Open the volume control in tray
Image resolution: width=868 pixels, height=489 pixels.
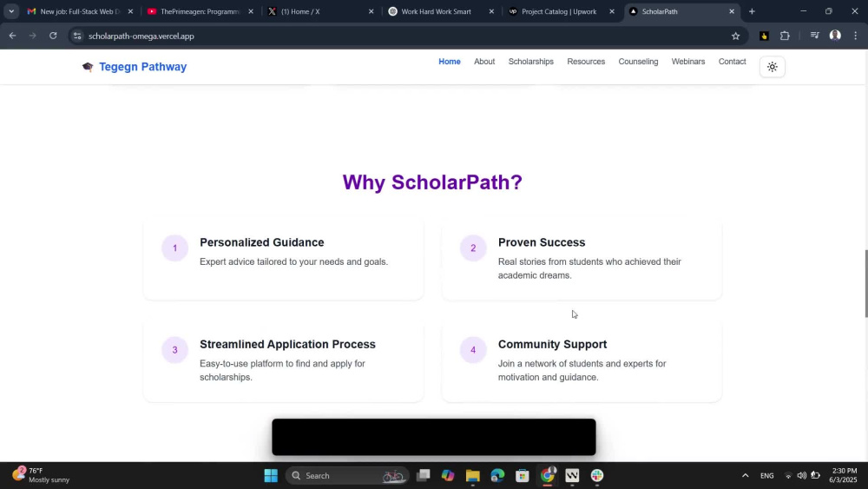pyautogui.click(x=801, y=476)
